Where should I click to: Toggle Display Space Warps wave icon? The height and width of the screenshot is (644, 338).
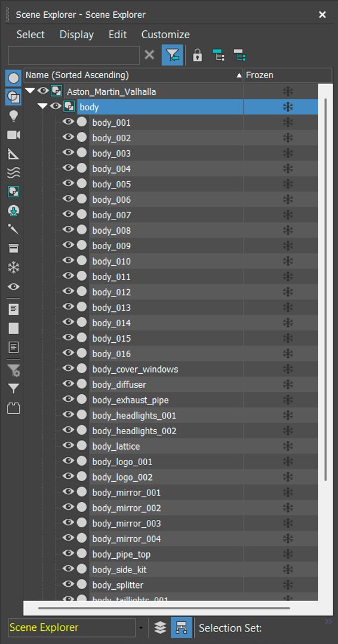coord(14,173)
